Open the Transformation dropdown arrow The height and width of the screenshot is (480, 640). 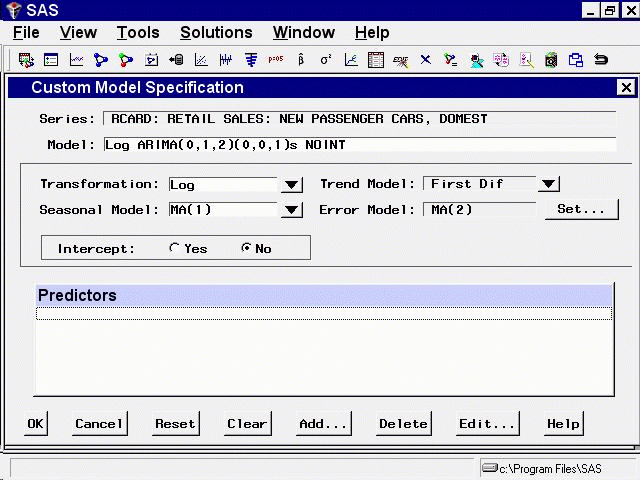pos(291,185)
